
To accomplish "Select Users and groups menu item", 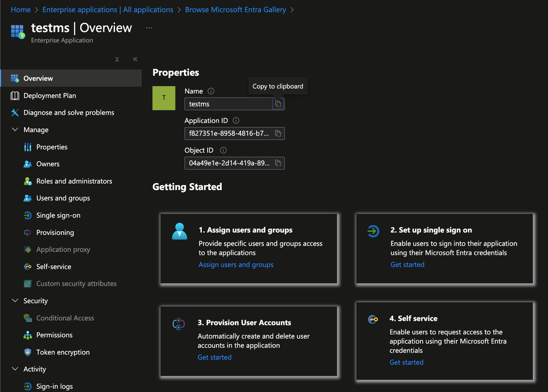I will coord(63,198).
